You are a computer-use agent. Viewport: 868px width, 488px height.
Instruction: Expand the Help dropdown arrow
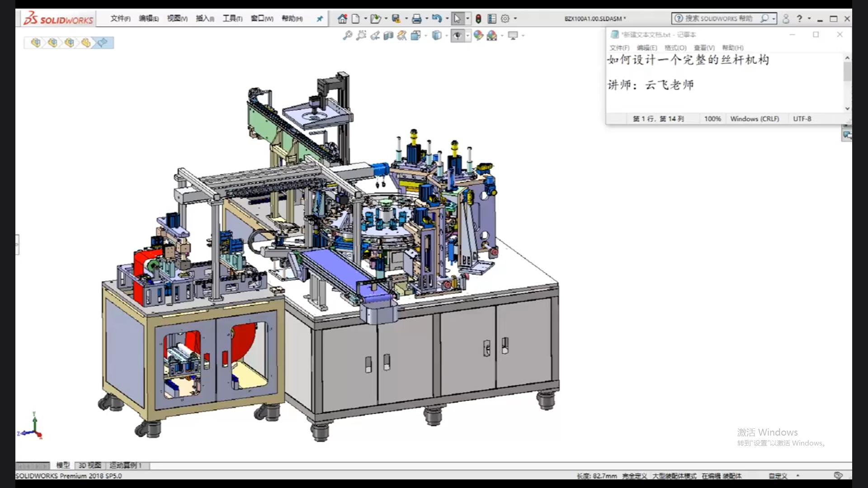tap(809, 19)
